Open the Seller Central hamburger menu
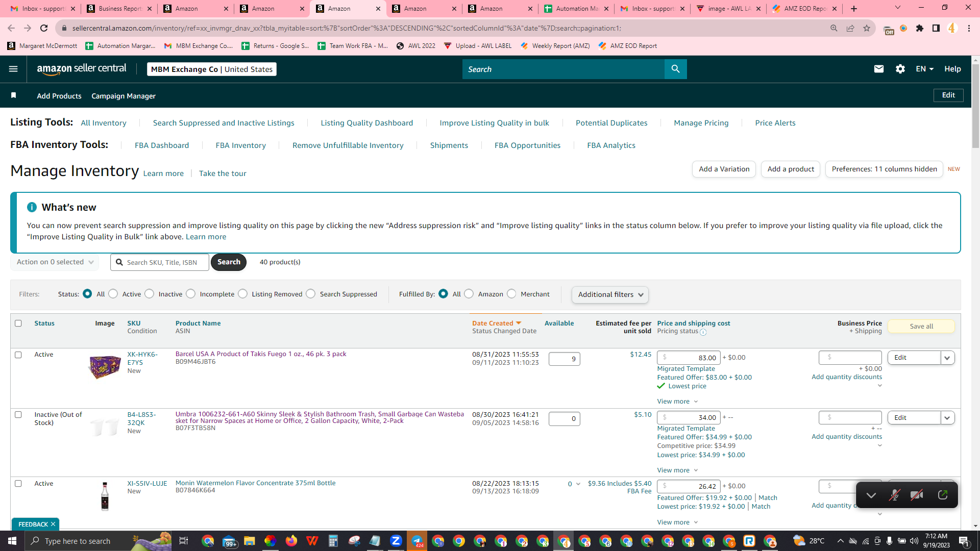The height and width of the screenshot is (551, 980). [13, 69]
